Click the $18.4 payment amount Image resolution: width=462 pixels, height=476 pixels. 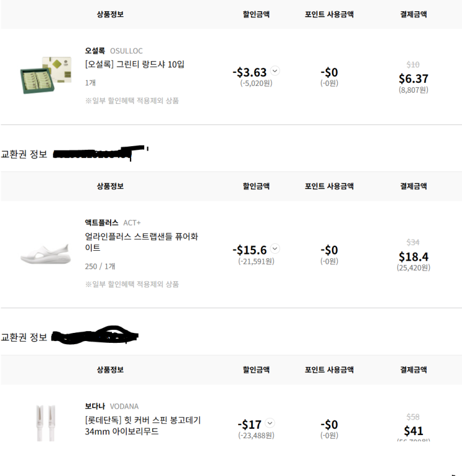click(x=413, y=257)
